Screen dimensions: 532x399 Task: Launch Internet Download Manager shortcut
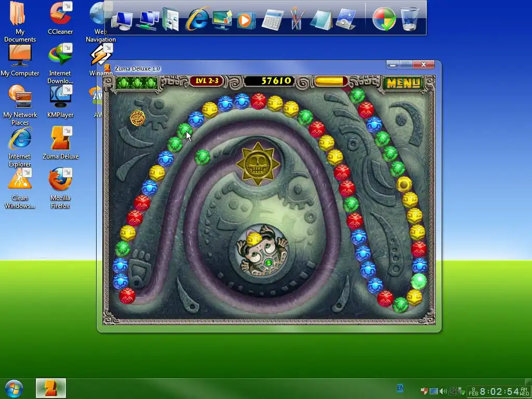point(60,64)
